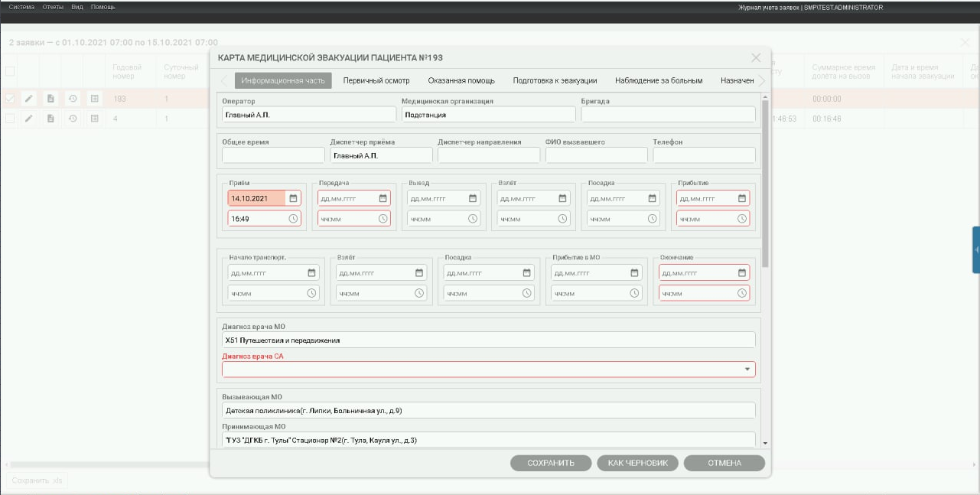Viewport: 980px width, 495px height.
Task: Click the Сохранить button
Action: tap(551, 463)
